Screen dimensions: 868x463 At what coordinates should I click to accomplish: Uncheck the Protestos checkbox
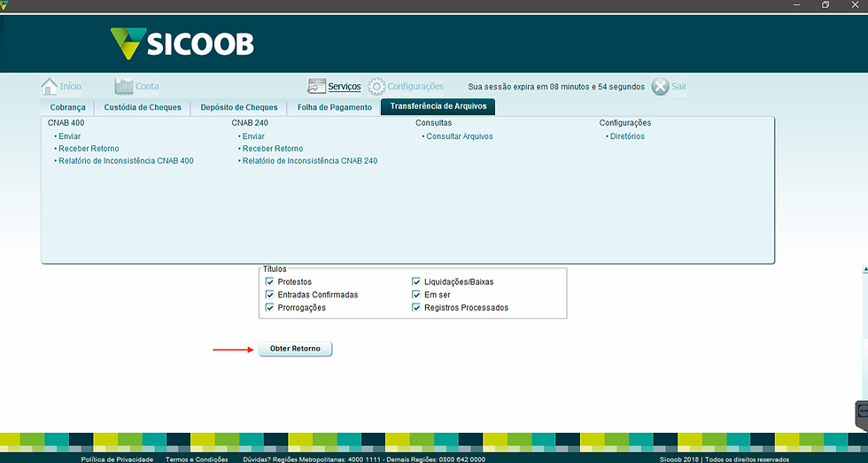[269, 282]
